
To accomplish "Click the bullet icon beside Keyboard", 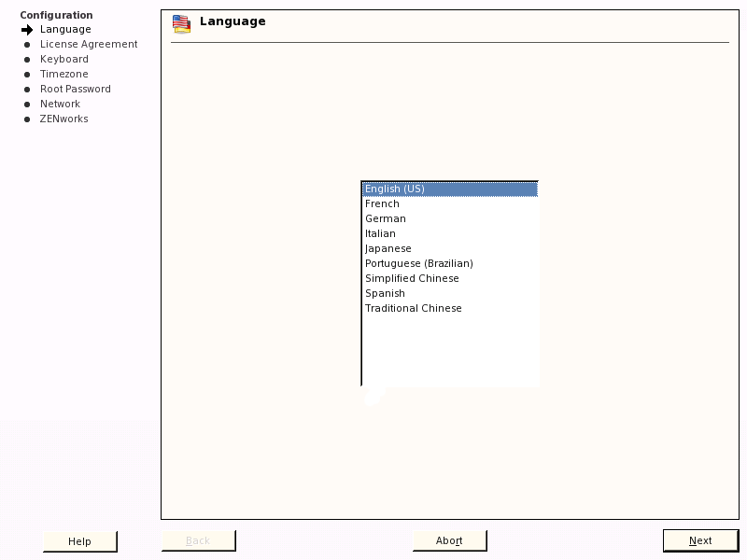I will pos(26,59).
